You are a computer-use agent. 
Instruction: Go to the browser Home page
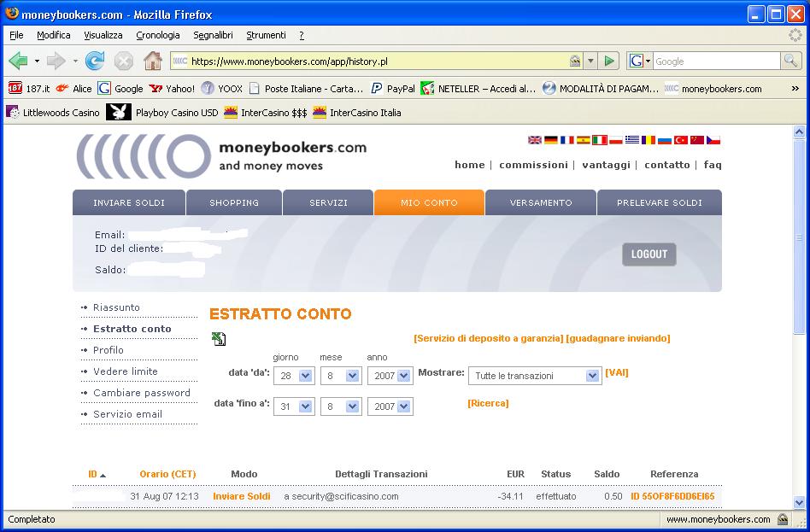(153, 61)
